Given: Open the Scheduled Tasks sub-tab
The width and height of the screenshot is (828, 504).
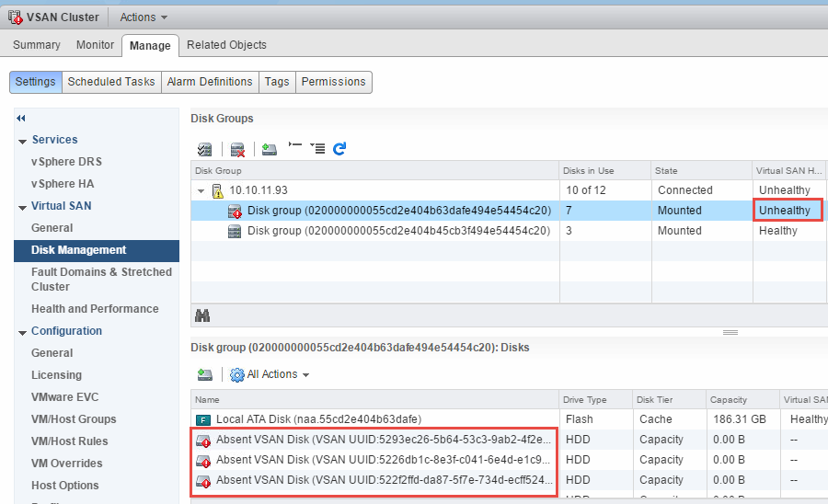Looking at the screenshot, I should click(x=111, y=82).
